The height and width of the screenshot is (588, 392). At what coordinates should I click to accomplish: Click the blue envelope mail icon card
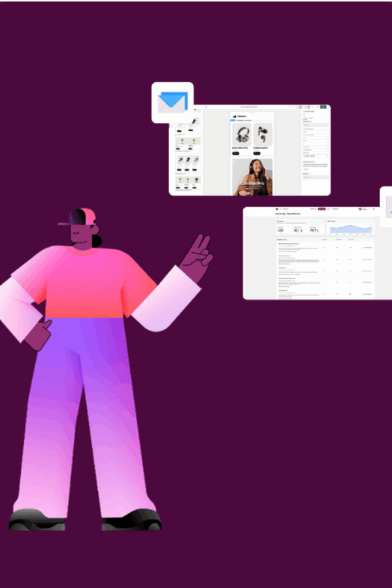coord(172,103)
